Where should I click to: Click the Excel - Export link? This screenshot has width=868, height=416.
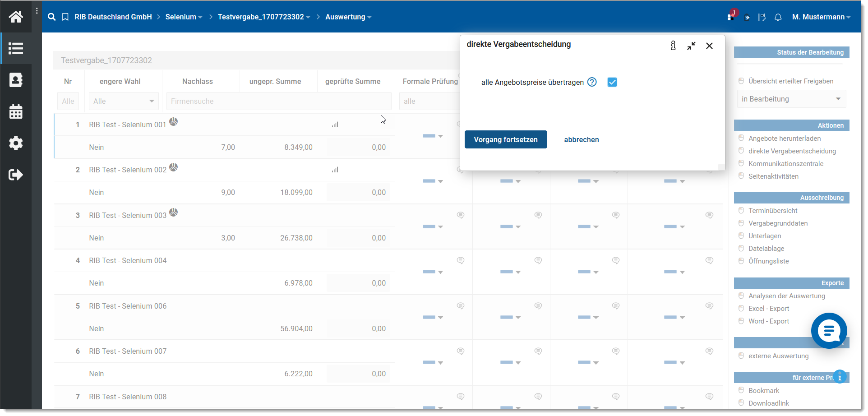point(768,309)
